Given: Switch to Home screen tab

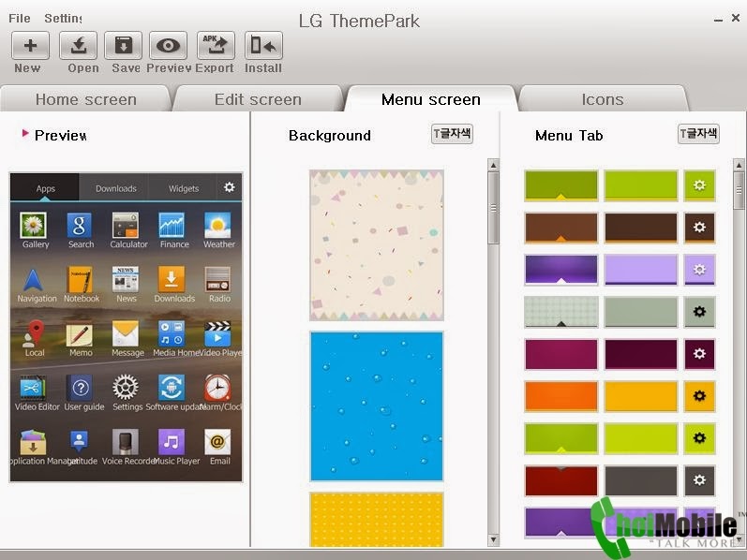Looking at the screenshot, I should coord(85,99).
